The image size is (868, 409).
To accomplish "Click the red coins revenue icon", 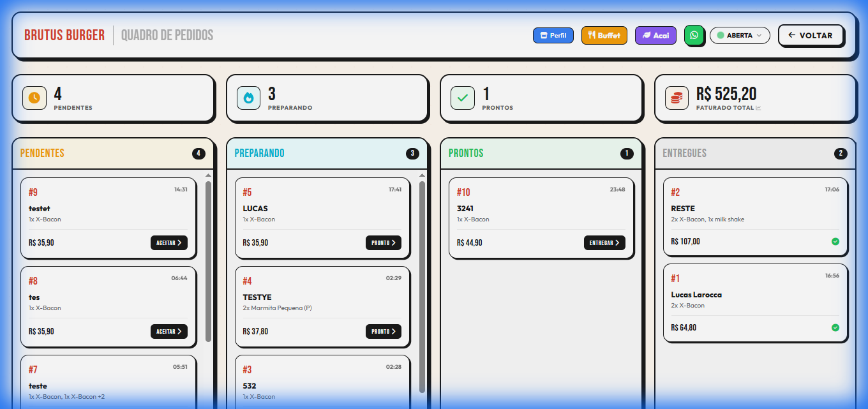I will click(677, 98).
